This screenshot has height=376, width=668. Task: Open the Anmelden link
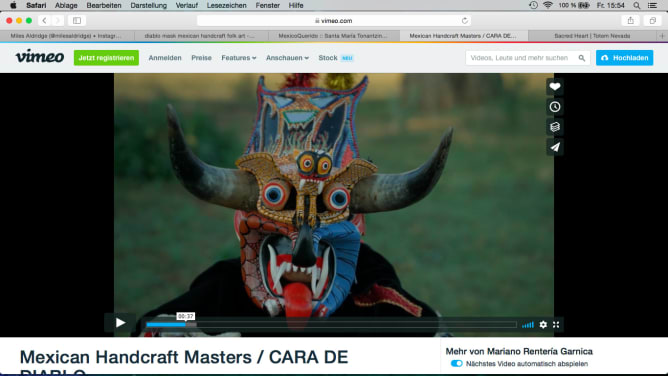(x=165, y=58)
